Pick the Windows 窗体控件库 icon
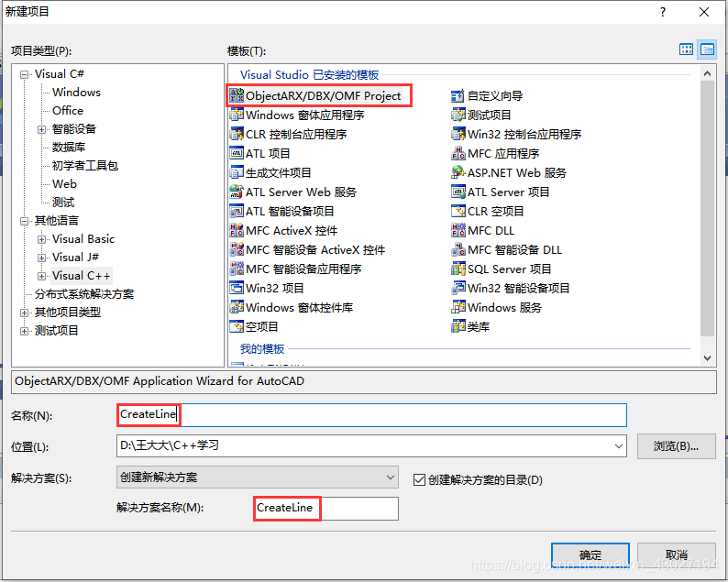Viewport: 728px width, 582px height. click(x=237, y=307)
